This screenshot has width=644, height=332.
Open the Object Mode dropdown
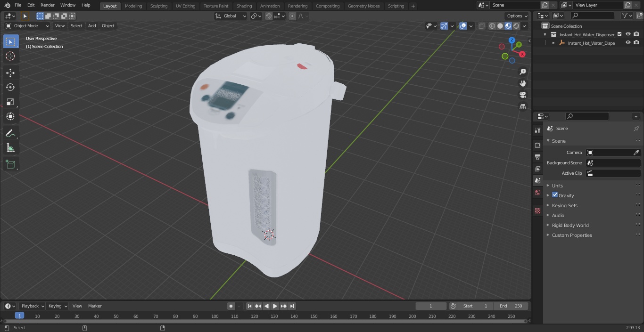27,26
